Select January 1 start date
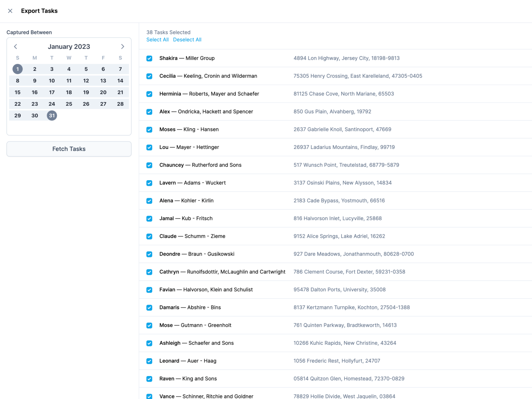The image size is (532, 399). [x=18, y=69]
